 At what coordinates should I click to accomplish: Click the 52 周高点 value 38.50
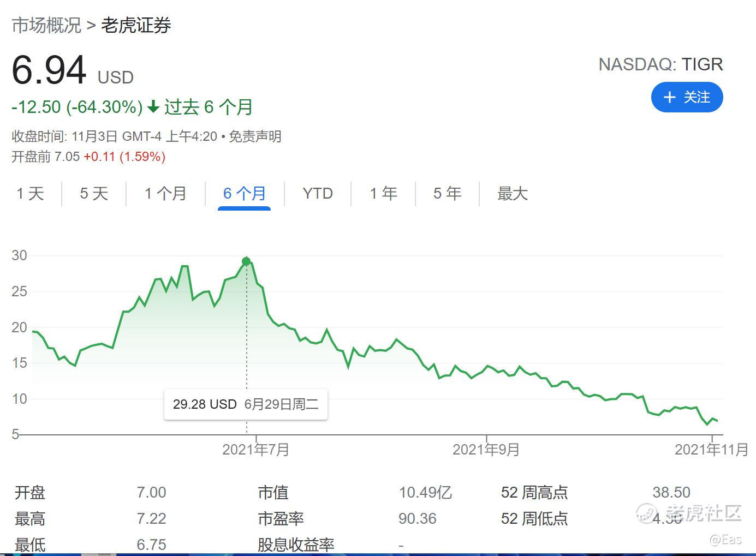click(671, 493)
